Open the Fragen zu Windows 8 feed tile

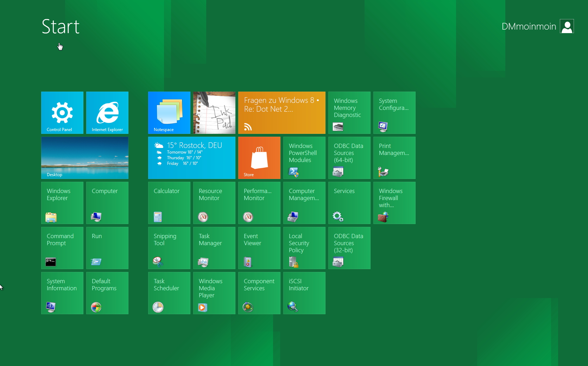(282, 113)
